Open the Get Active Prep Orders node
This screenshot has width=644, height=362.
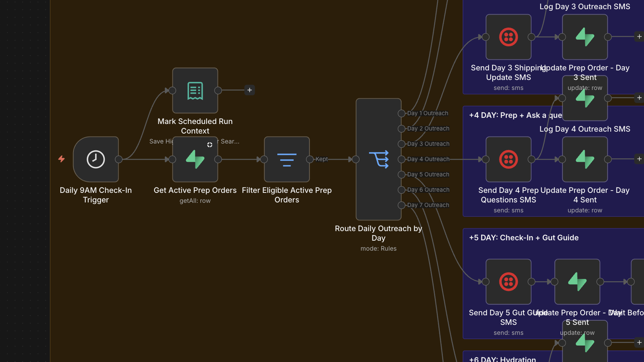195,159
